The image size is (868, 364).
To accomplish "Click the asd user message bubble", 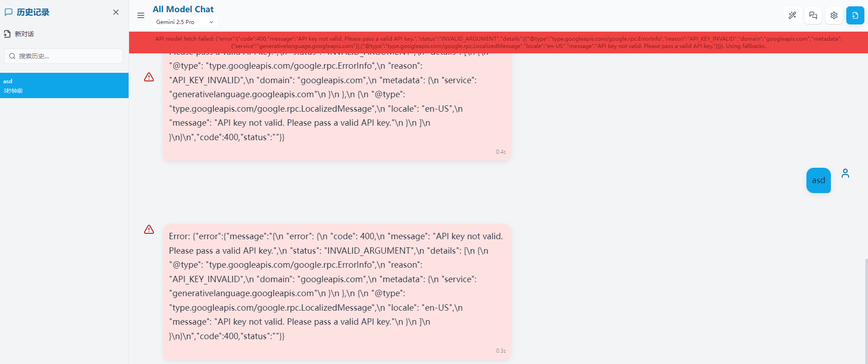I will click(x=819, y=180).
